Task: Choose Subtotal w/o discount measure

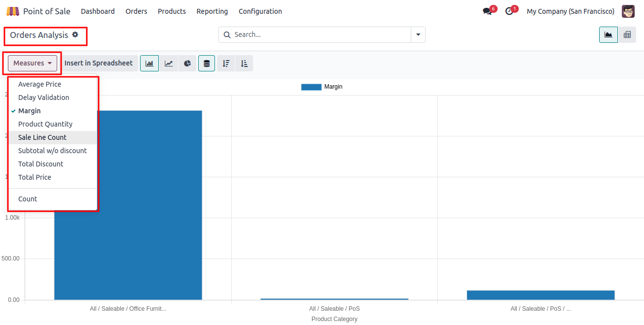Action: tap(53, 151)
